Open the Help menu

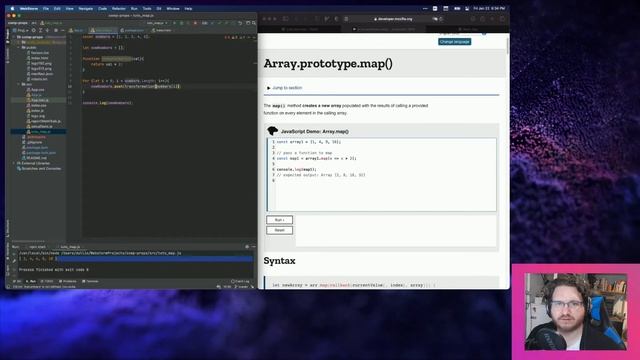click(188, 8)
